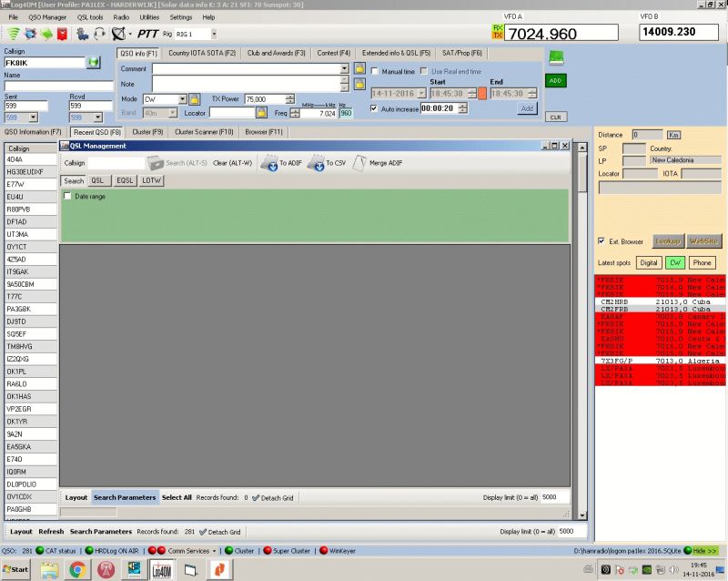The image size is (728, 581).
Task: Export QSL results To CSV
Action: [327, 163]
